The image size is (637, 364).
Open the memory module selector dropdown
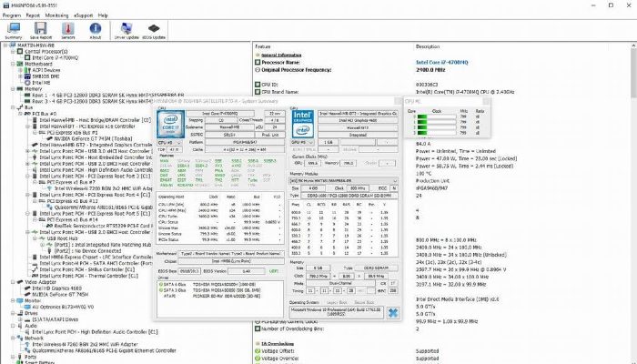tap(343, 180)
